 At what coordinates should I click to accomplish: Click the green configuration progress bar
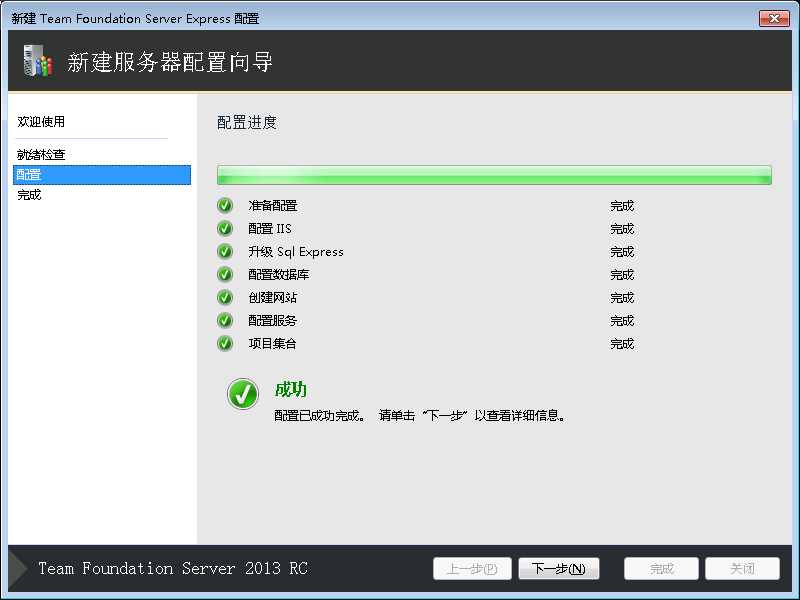tap(494, 175)
